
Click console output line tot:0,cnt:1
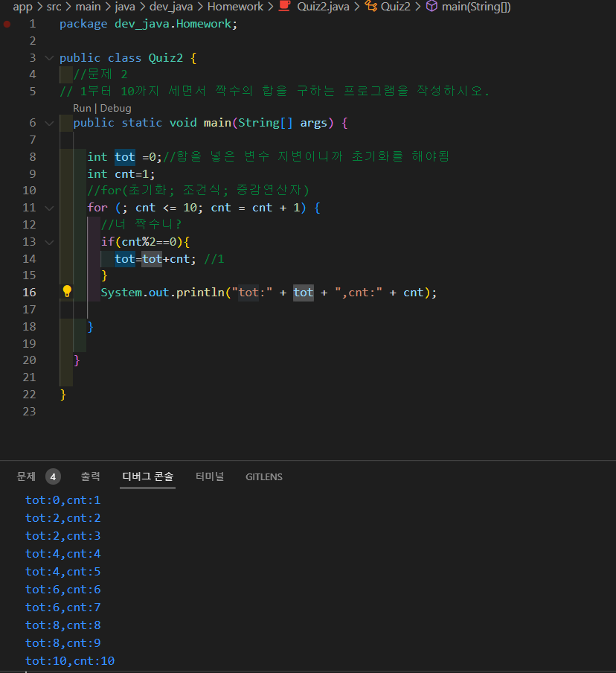coord(62,500)
